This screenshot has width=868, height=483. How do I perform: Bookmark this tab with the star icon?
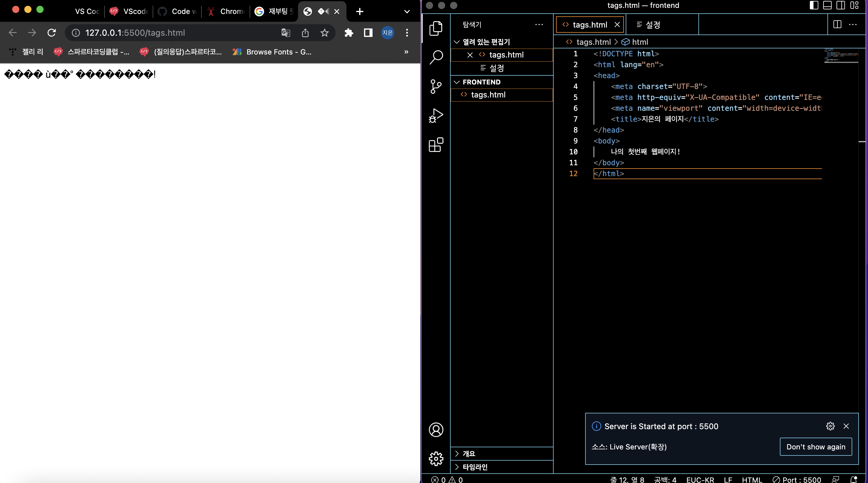(x=324, y=33)
